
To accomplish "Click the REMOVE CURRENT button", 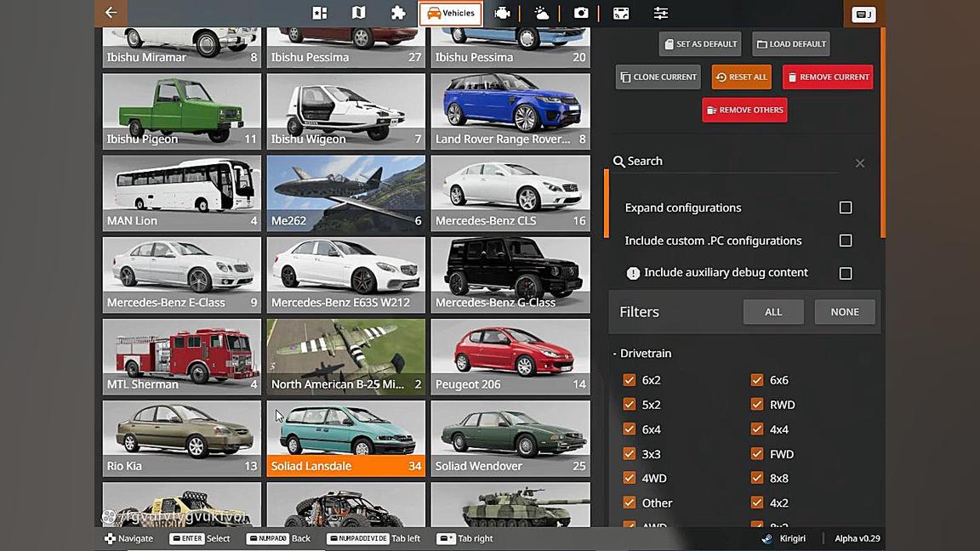I will click(x=828, y=77).
